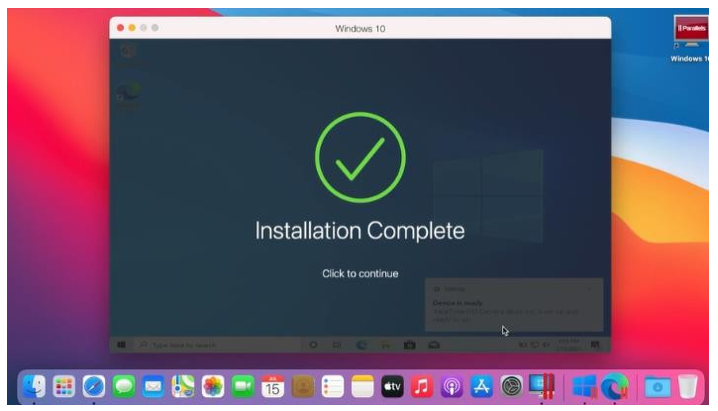This screenshot has width=718, height=411.
Task: Open the Maps app in Dock
Action: coord(183,386)
